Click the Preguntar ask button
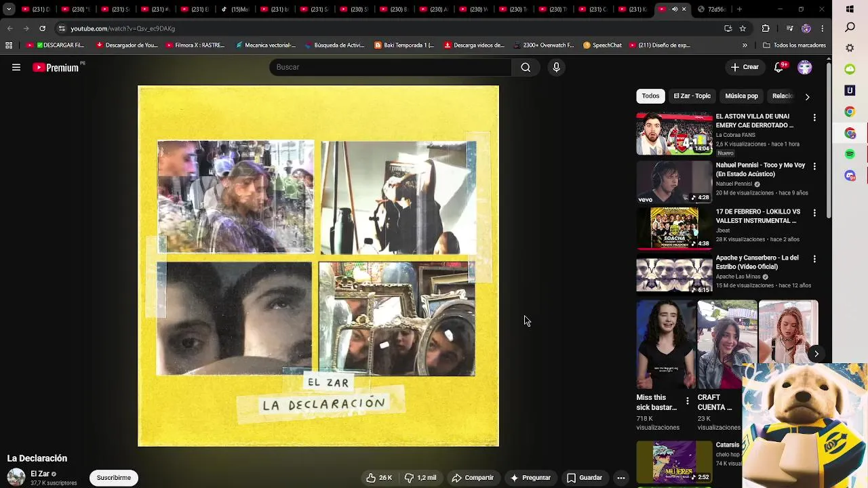Screen dimensions: 868x488 point(530,478)
